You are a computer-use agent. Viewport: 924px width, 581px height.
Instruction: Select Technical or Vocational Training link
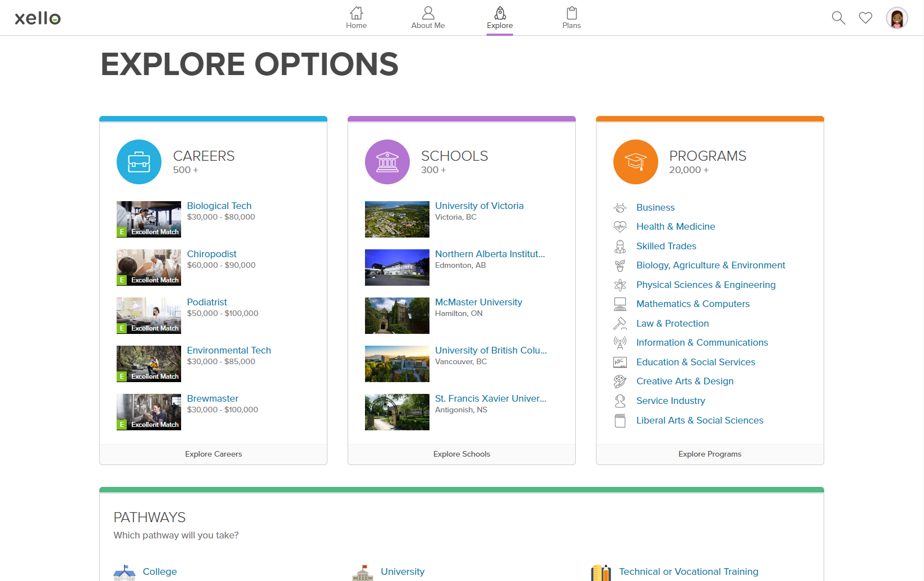pyautogui.click(x=689, y=571)
